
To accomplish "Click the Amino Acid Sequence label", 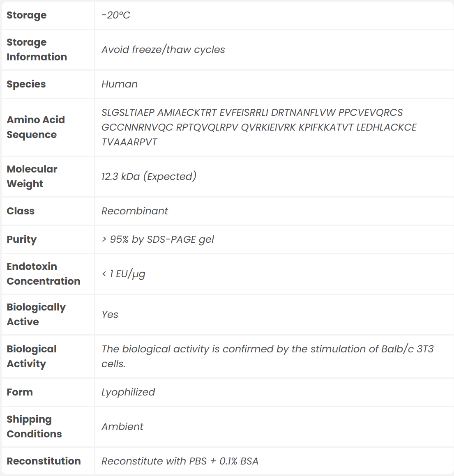I will [x=36, y=127].
